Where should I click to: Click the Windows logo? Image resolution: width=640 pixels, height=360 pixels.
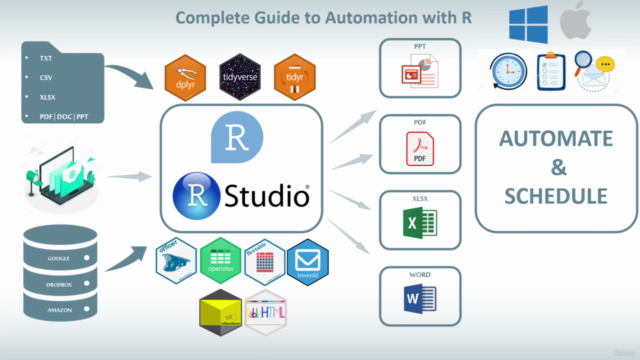click(529, 24)
